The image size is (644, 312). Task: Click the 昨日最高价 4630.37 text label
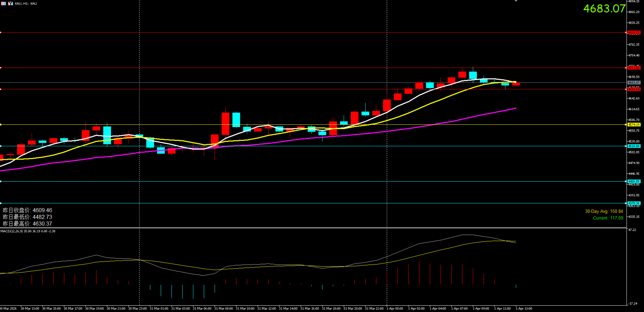pos(28,224)
